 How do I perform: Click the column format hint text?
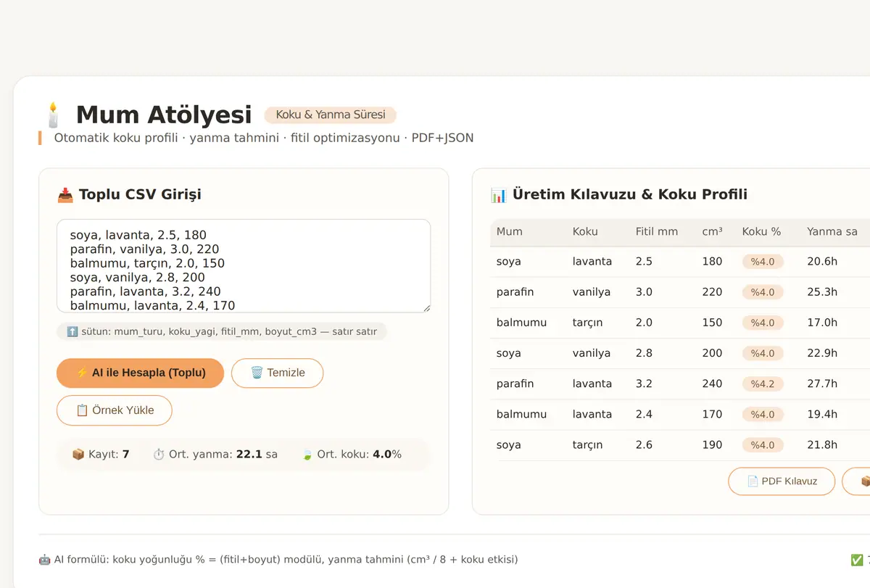click(x=222, y=331)
